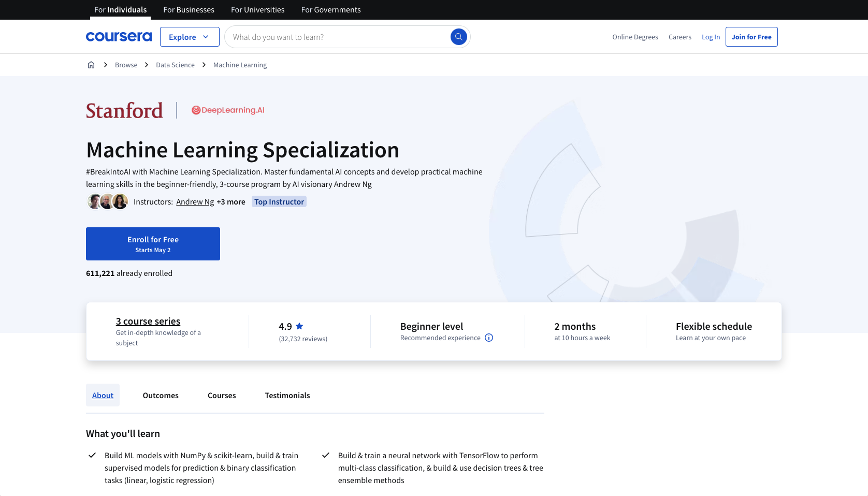Switch to the Testimonials tab

tap(287, 395)
